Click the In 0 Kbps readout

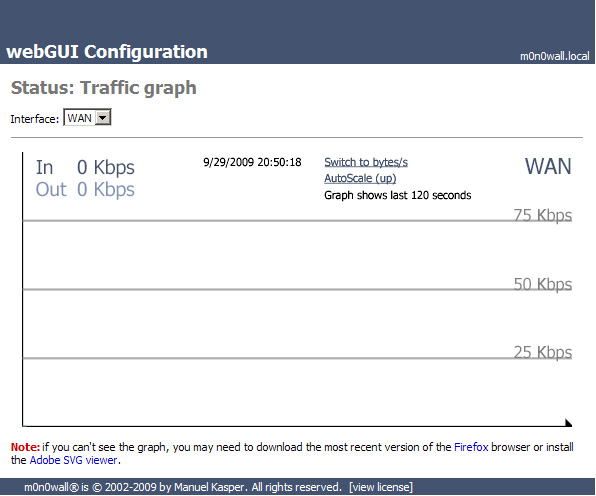85,167
